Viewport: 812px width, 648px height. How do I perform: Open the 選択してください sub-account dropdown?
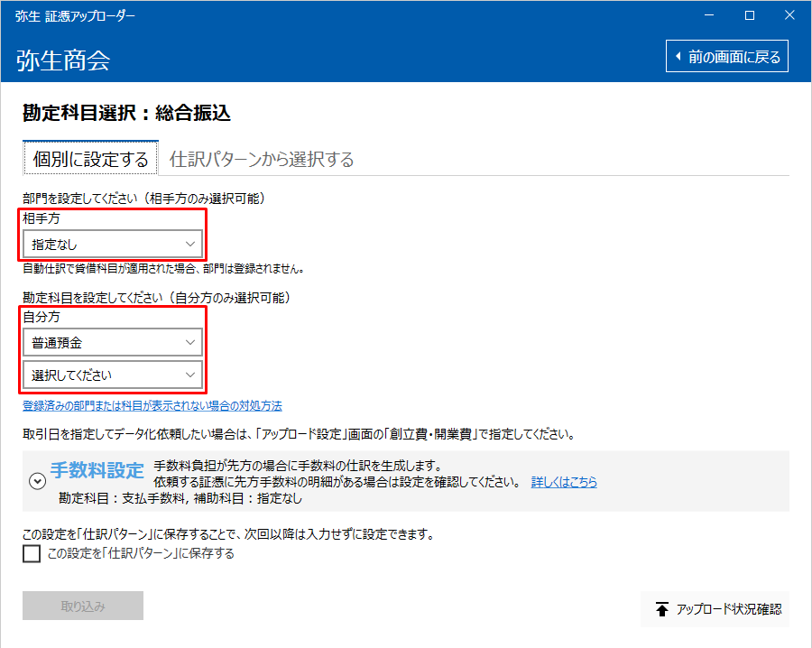tap(113, 375)
